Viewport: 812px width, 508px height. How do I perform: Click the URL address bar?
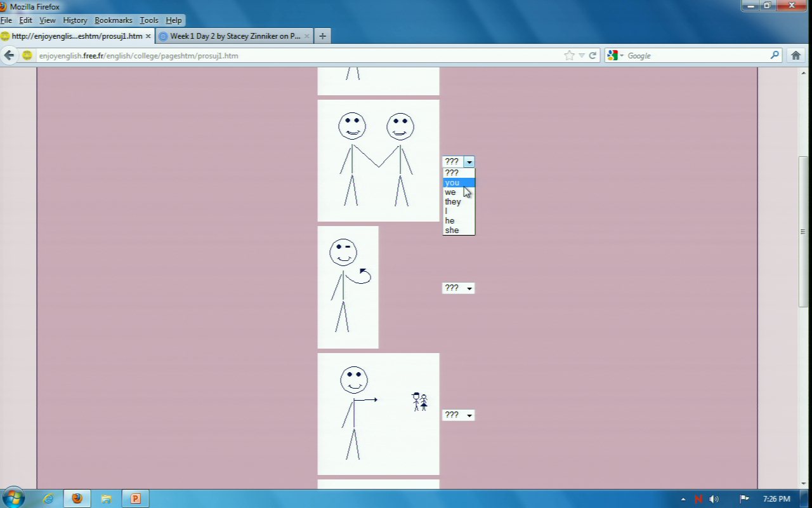298,55
